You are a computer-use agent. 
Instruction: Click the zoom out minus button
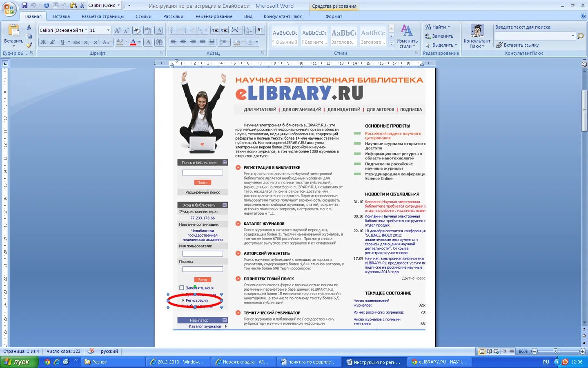click(535, 351)
